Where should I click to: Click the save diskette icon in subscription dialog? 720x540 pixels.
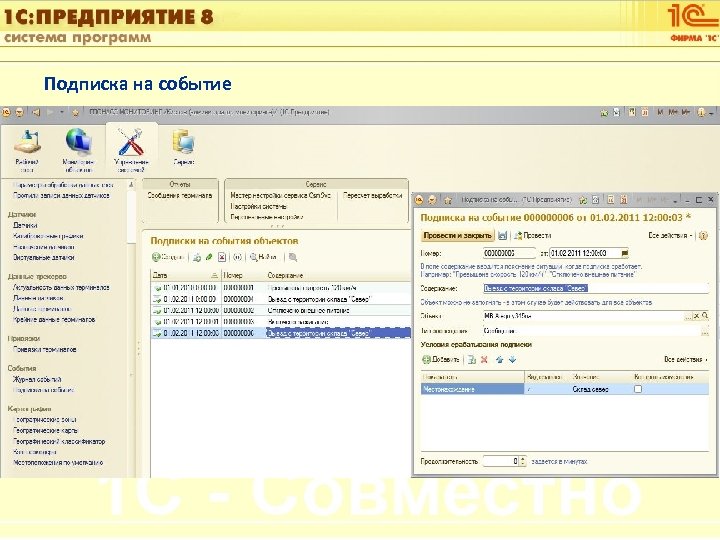(x=503, y=236)
